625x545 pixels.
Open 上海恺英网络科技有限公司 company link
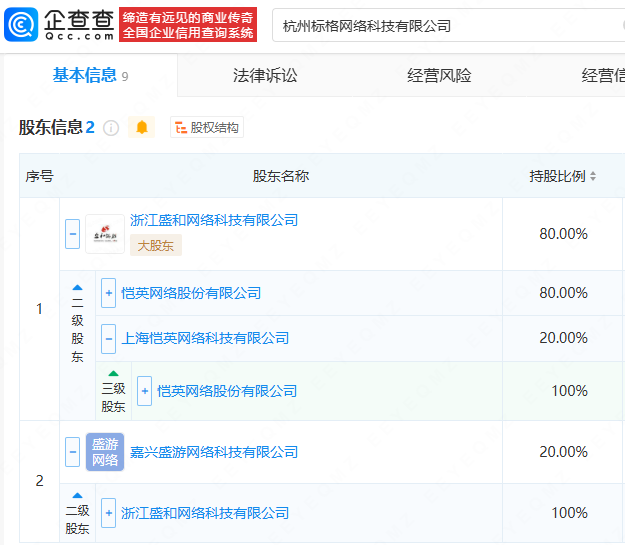coord(205,338)
